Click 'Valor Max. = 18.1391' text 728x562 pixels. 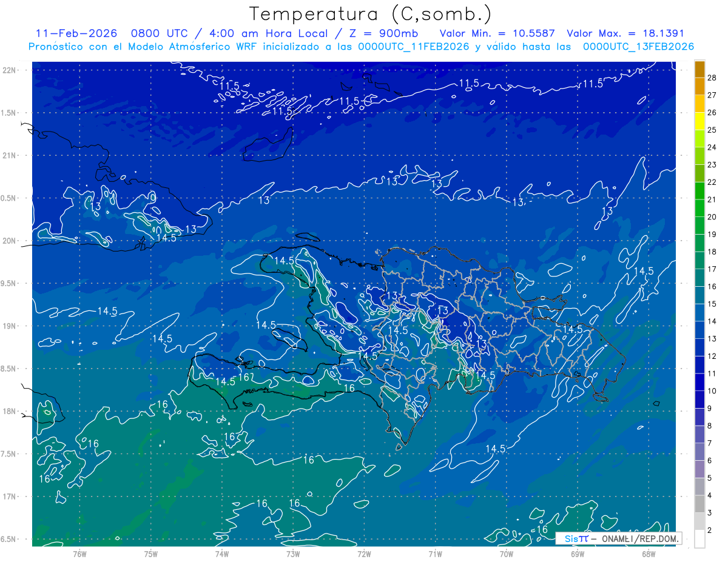625,34
